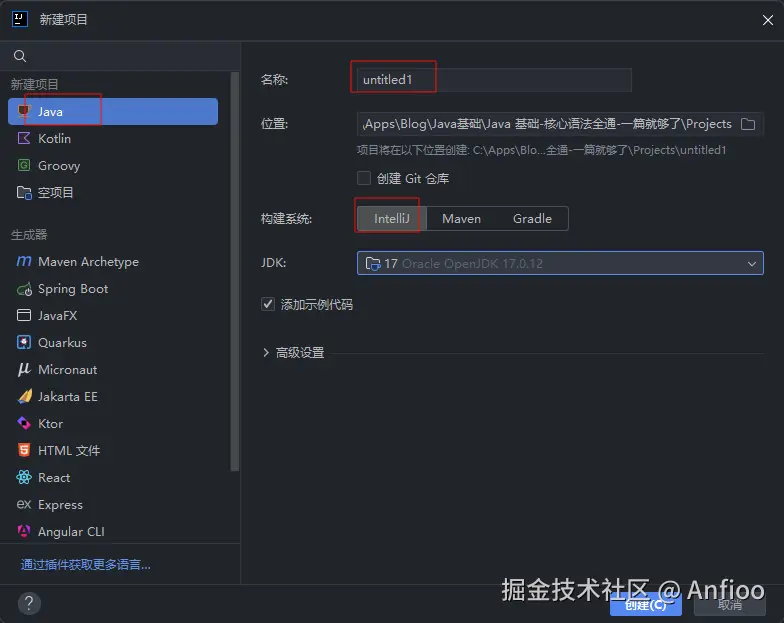The height and width of the screenshot is (623, 784).
Task: Click the project path hint ending untitled1
Action: [x=541, y=150]
